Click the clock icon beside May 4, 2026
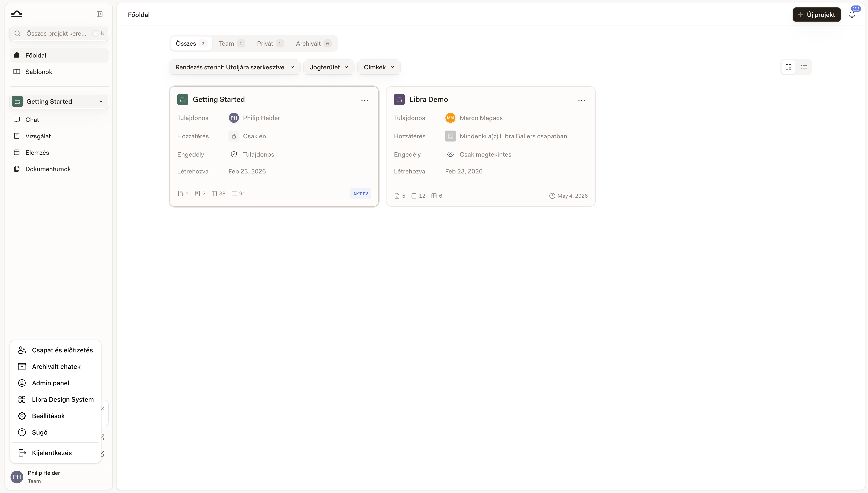 coord(552,196)
